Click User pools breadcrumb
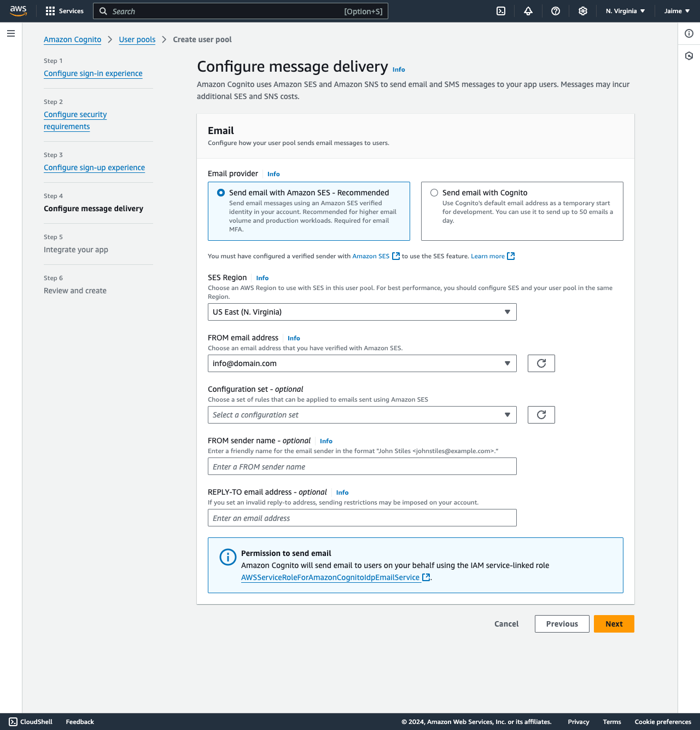This screenshot has width=700, height=730. (x=137, y=39)
